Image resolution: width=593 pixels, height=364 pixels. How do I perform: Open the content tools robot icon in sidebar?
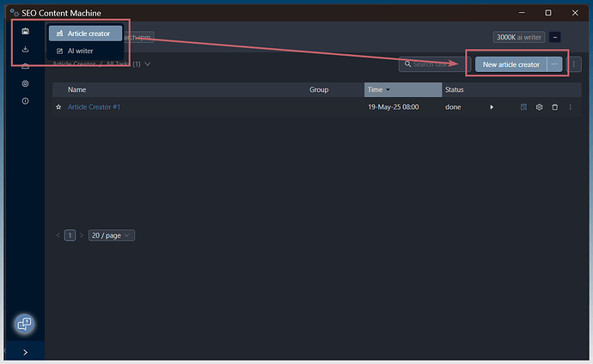pos(25,31)
